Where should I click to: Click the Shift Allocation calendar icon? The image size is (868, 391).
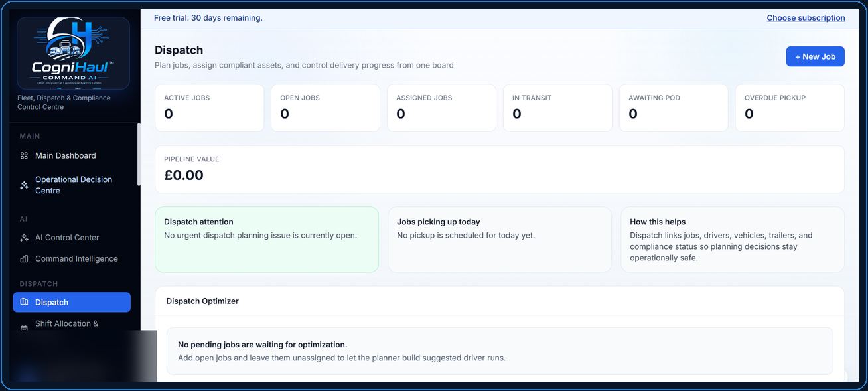coord(25,327)
